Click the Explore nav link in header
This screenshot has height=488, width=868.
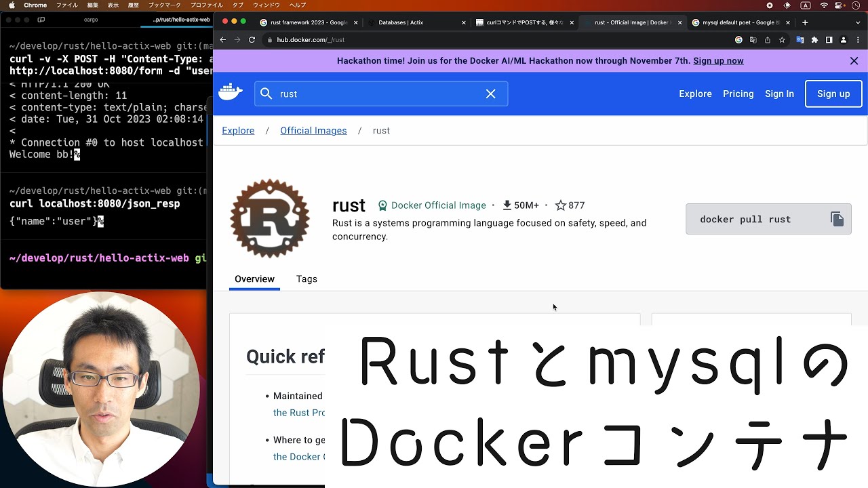(695, 94)
